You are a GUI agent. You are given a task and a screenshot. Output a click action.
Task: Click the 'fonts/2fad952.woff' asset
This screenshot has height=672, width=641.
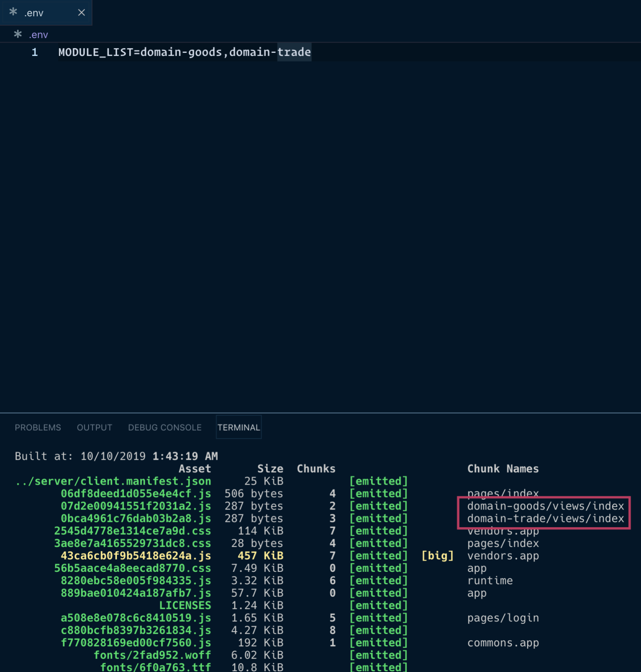153,655
